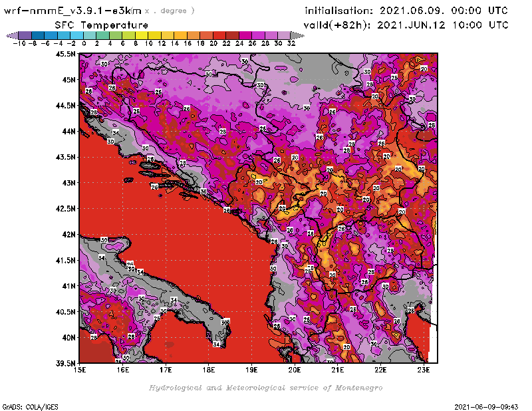Viewport: 532px width, 411px height.
Task: Click the 40.5N latitude axis label
Action: point(65,311)
